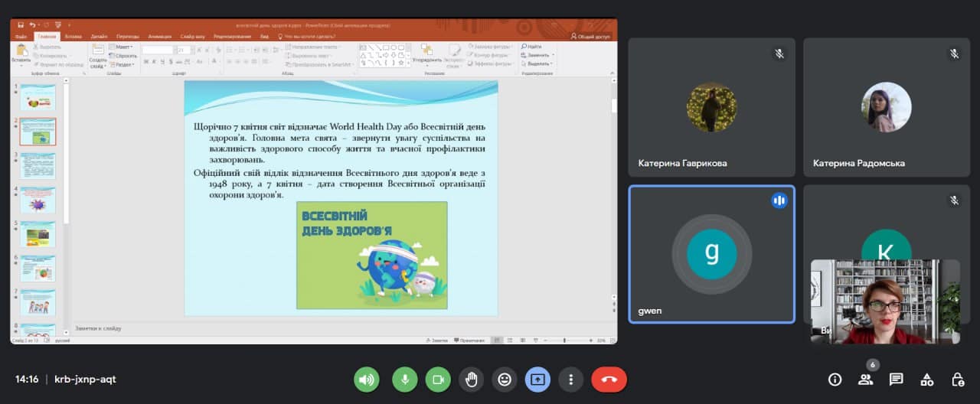
Task: Click the red leave call button
Action: coord(609,380)
